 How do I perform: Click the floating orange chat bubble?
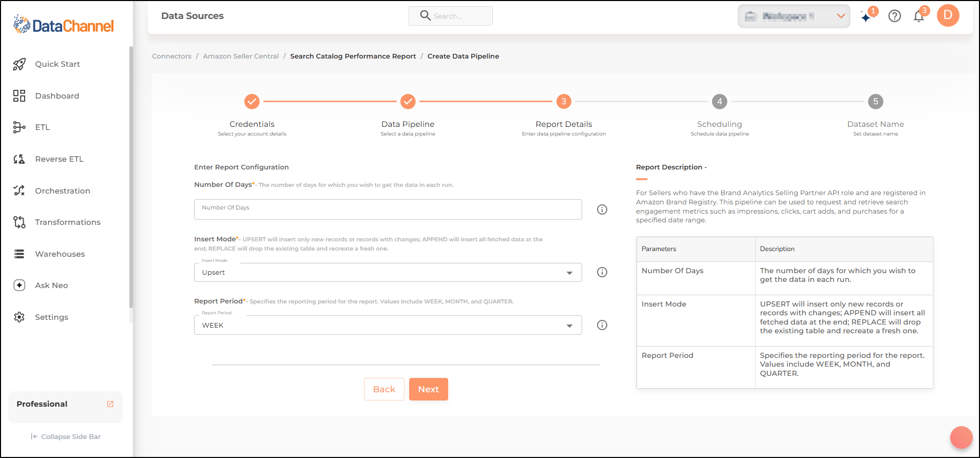tap(962, 437)
